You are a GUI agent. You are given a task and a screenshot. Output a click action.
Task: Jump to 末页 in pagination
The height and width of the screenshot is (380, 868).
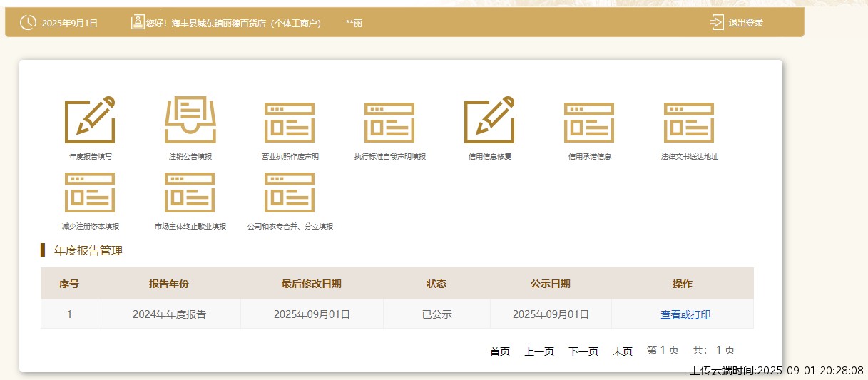(623, 351)
